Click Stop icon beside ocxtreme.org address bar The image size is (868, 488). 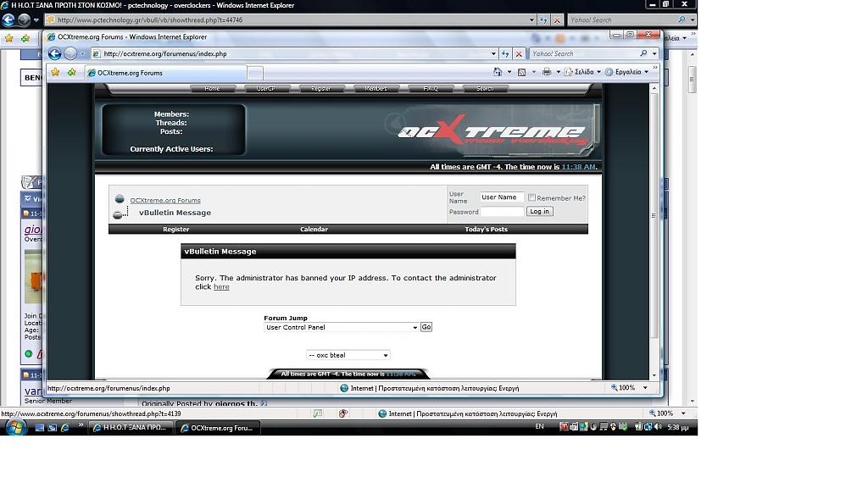[519, 53]
